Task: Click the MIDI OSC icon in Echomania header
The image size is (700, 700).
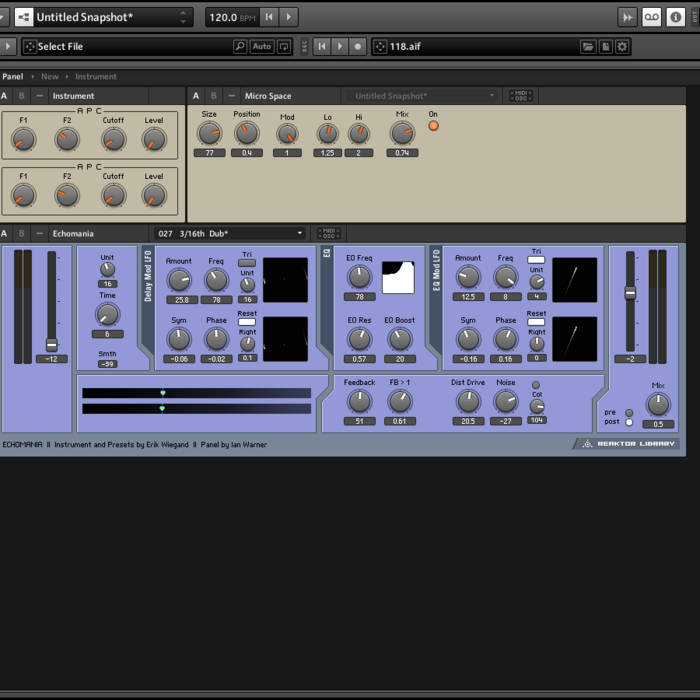Action: [x=328, y=233]
